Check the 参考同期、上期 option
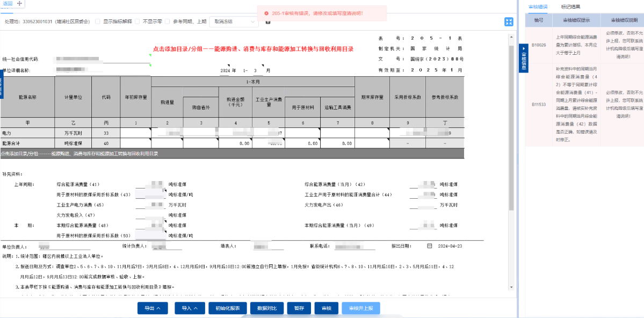The height and width of the screenshot is (318, 644). tap(168, 21)
